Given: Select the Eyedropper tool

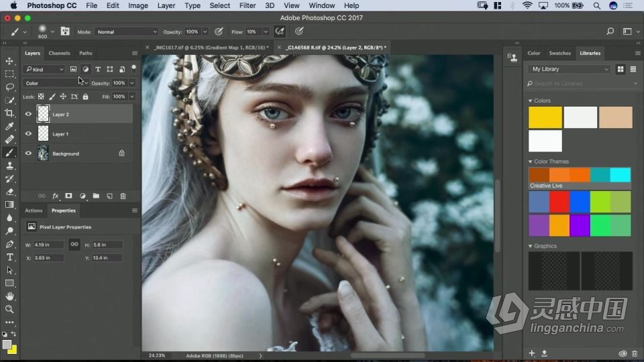Looking at the screenshot, I should (x=9, y=127).
